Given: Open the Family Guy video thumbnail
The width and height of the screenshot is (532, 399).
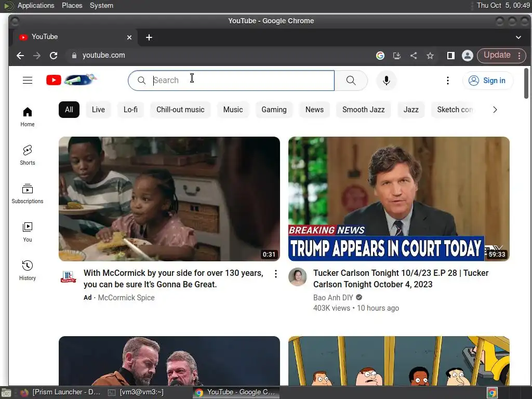Looking at the screenshot, I should tap(398, 361).
